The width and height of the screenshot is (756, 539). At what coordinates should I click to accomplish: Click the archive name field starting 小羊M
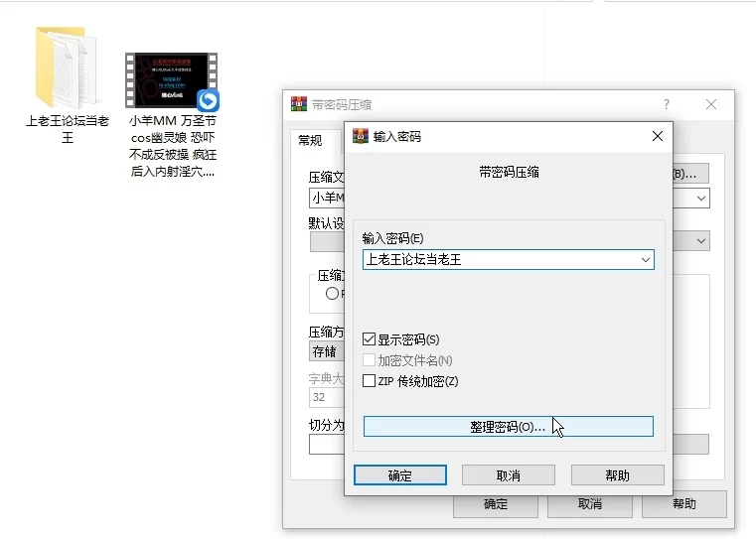(x=327, y=198)
